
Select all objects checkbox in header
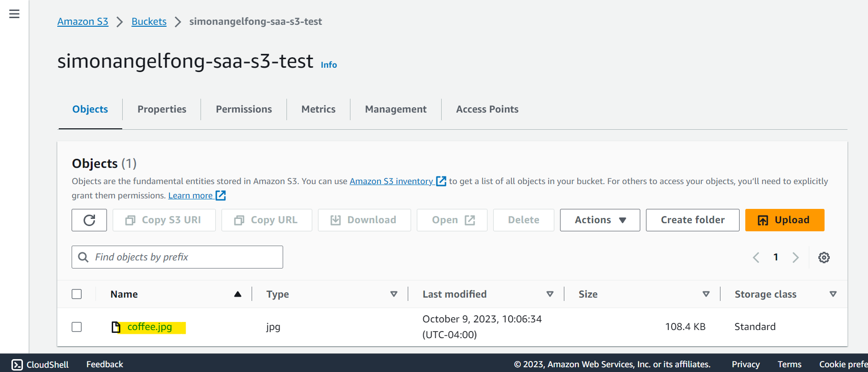pos(77,294)
